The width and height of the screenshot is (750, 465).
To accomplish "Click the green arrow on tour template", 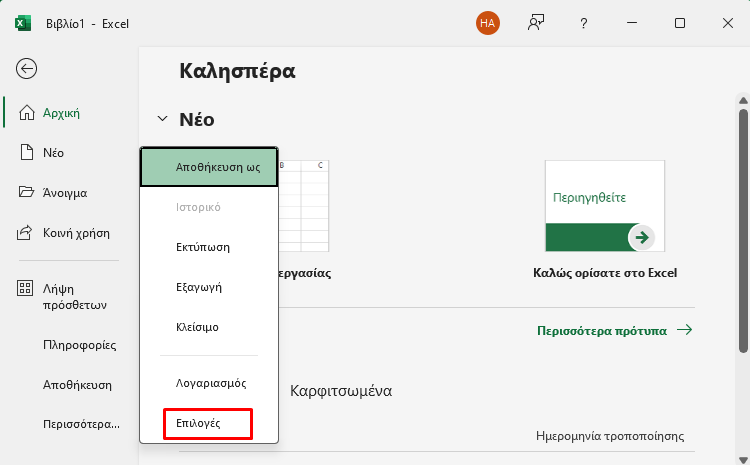I will pos(641,237).
